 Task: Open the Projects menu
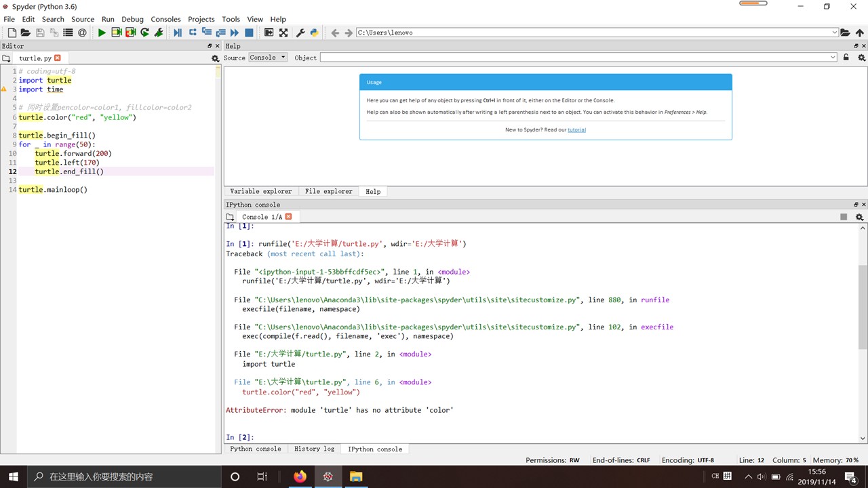tap(201, 19)
